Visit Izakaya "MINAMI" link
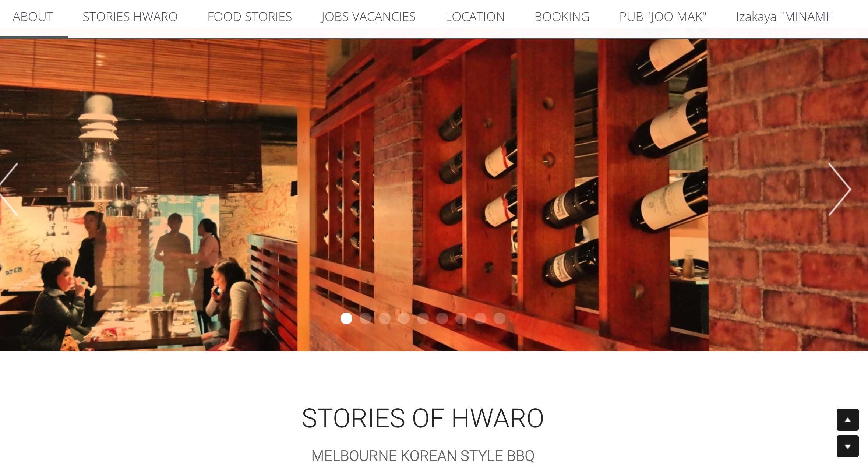Viewport: 868px width, 469px height. 784,17
